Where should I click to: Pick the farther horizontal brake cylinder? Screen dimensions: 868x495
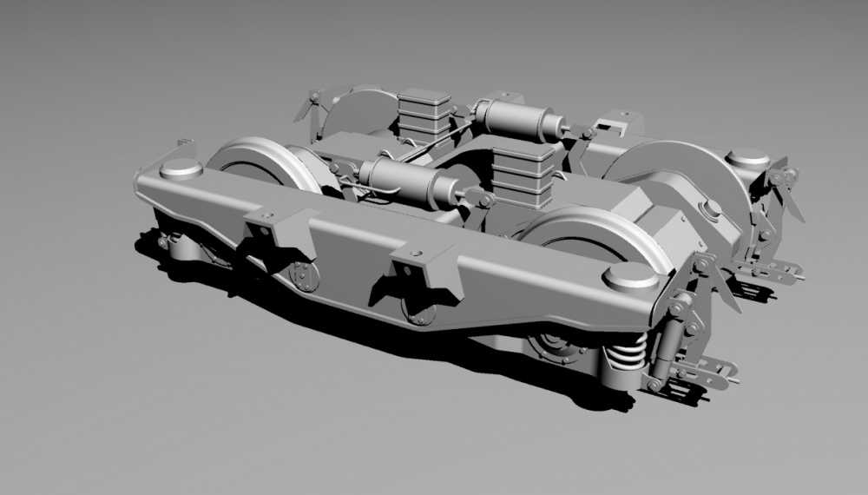pyautogui.click(x=519, y=119)
